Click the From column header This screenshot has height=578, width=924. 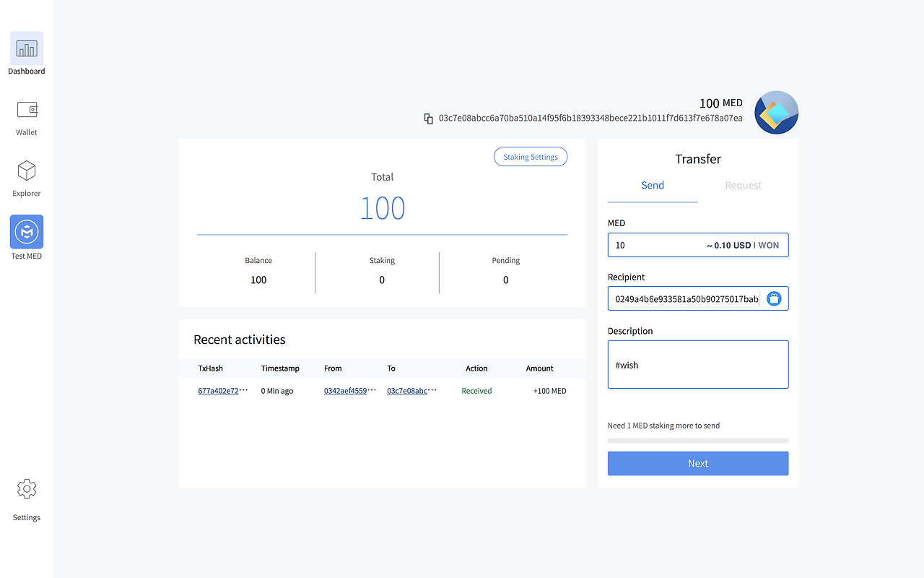click(x=333, y=368)
